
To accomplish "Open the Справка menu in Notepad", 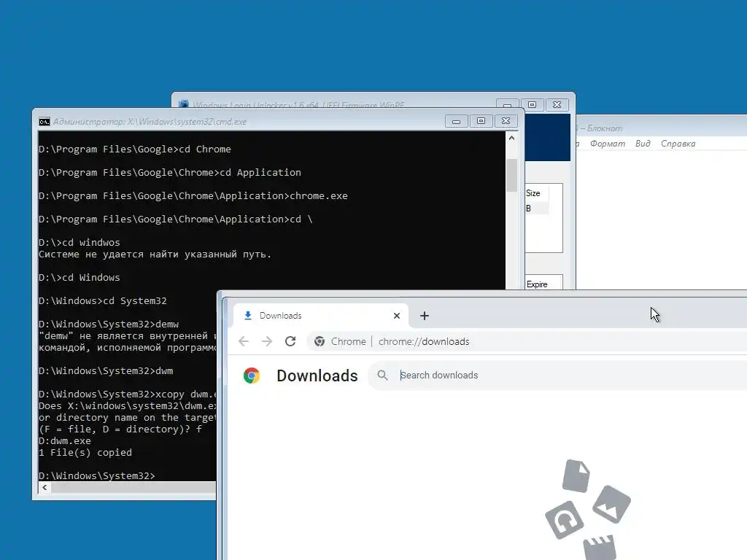I will (678, 144).
